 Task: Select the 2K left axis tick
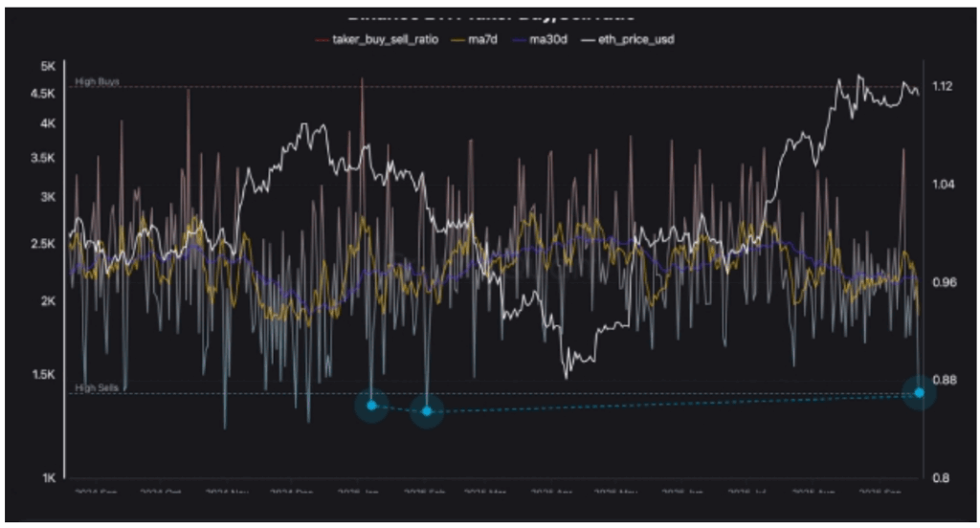coord(48,301)
